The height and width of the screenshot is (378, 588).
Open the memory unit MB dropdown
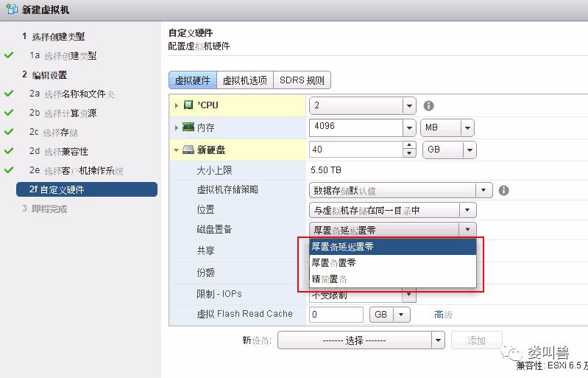click(x=467, y=128)
